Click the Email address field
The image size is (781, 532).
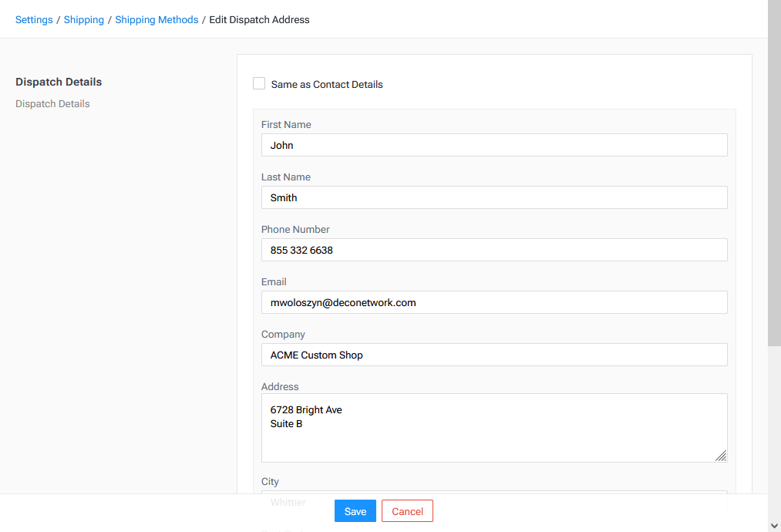click(493, 302)
